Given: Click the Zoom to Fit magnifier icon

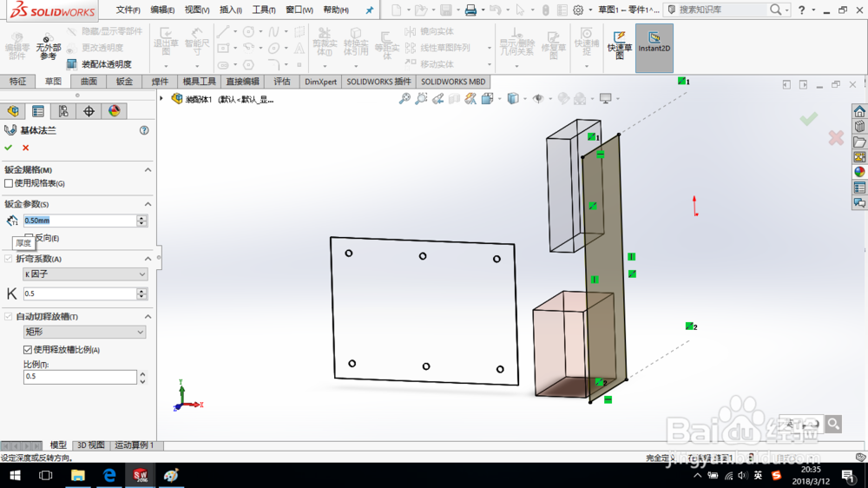Looking at the screenshot, I should [x=404, y=99].
